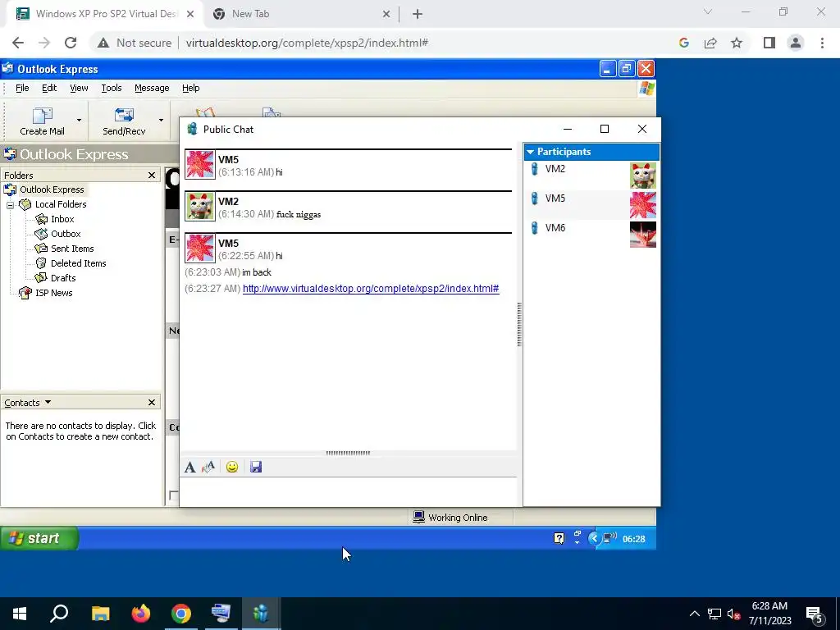Click the Windows search magnifier icon
Viewport: 840px width, 630px height.
pyautogui.click(x=59, y=614)
